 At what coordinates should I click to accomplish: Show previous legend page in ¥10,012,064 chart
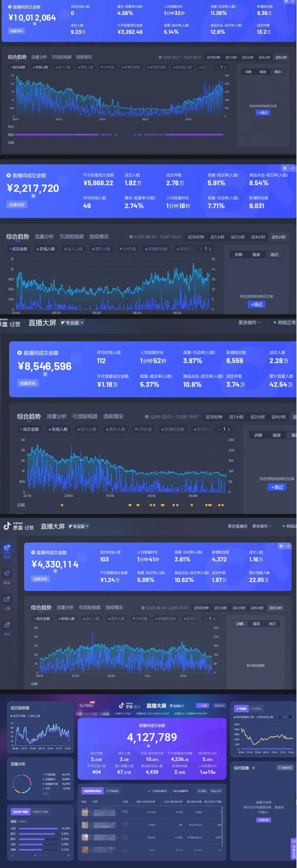(217, 67)
